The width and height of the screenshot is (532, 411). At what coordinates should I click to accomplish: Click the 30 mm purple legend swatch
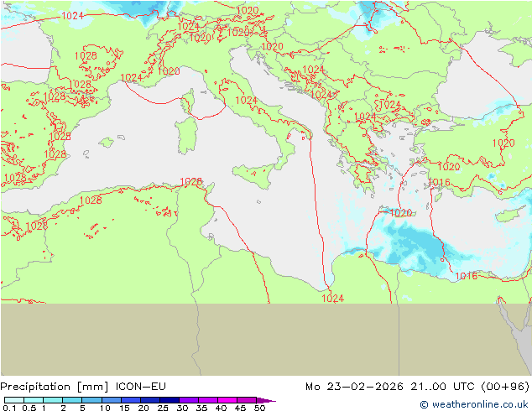pyautogui.click(x=189, y=400)
